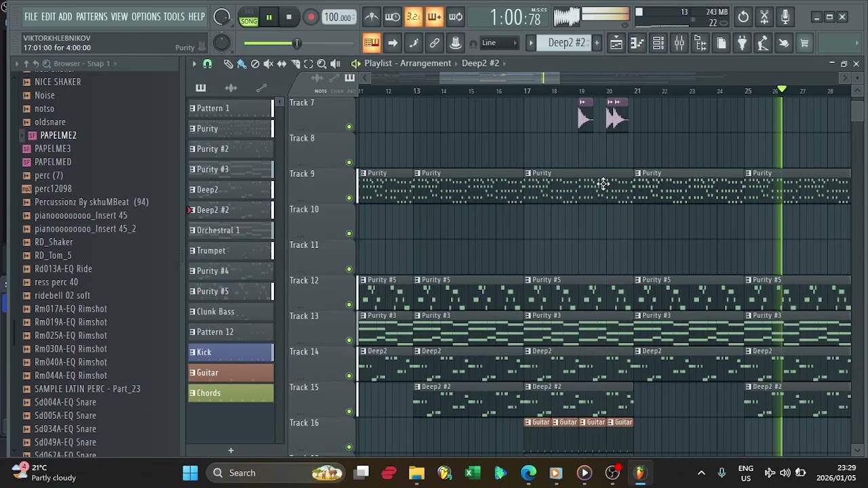The image size is (868, 488).
Task: Open the PATTERNS menu
Action: point(92,17)
